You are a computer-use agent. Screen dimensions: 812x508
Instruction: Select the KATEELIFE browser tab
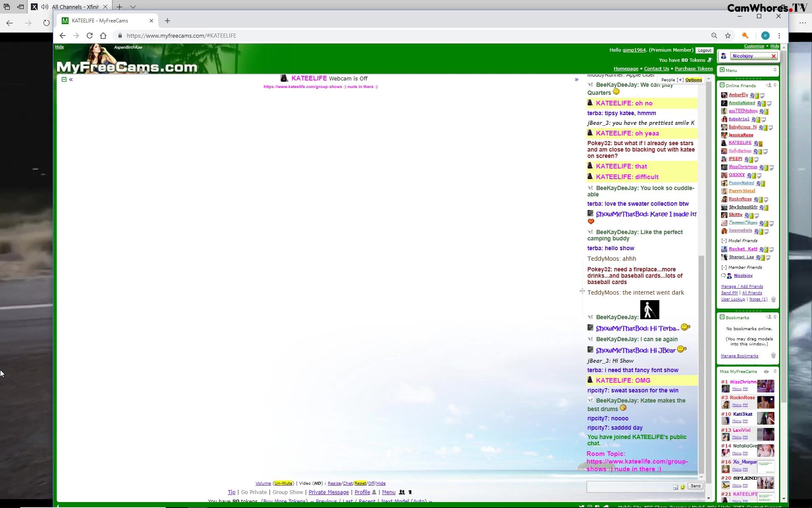(100, 21)
